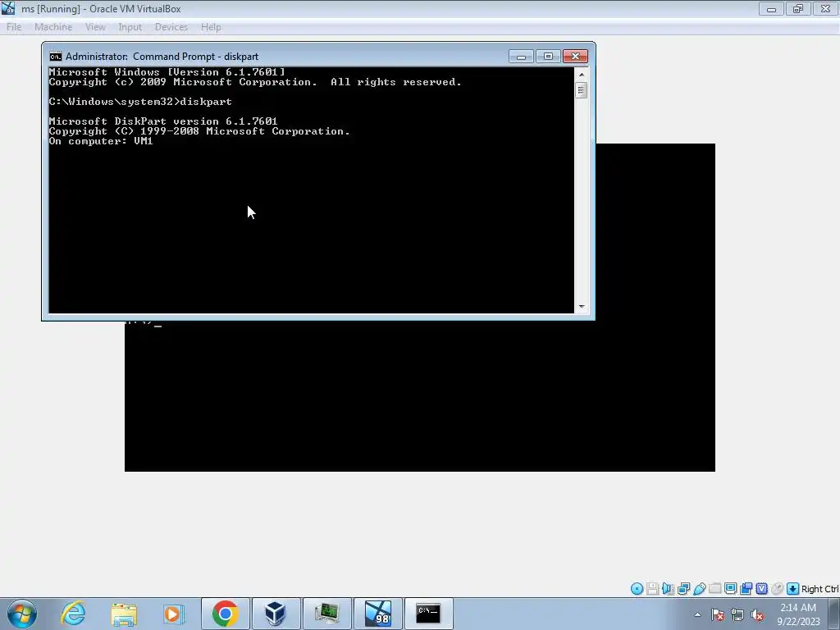Open the taskbar icon labeled 98
Image resolution: width=840 pixels, height=630 pixels.
[377, 614]
